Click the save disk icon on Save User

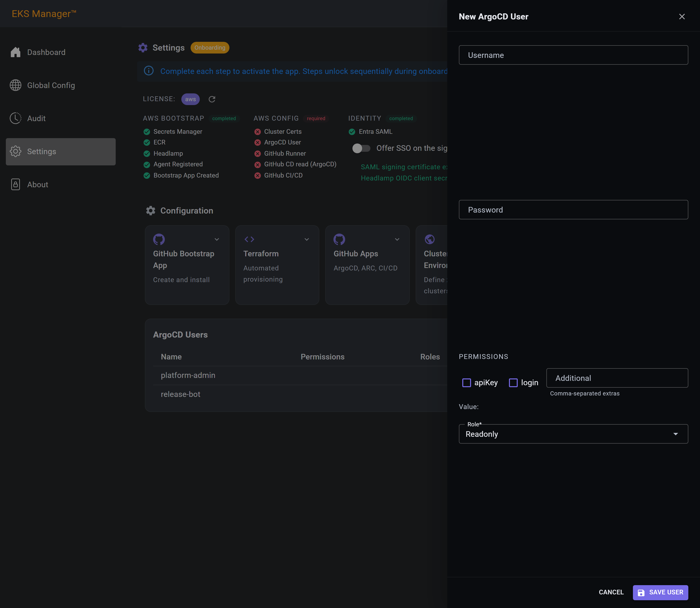click(x=641, y=592)
